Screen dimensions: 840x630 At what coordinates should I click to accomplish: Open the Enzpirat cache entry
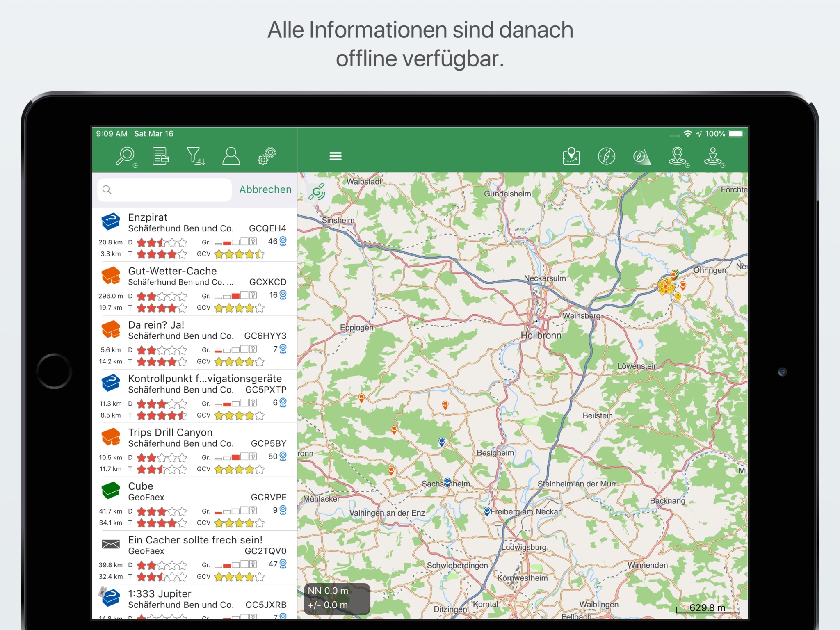[x=194, y=235]
